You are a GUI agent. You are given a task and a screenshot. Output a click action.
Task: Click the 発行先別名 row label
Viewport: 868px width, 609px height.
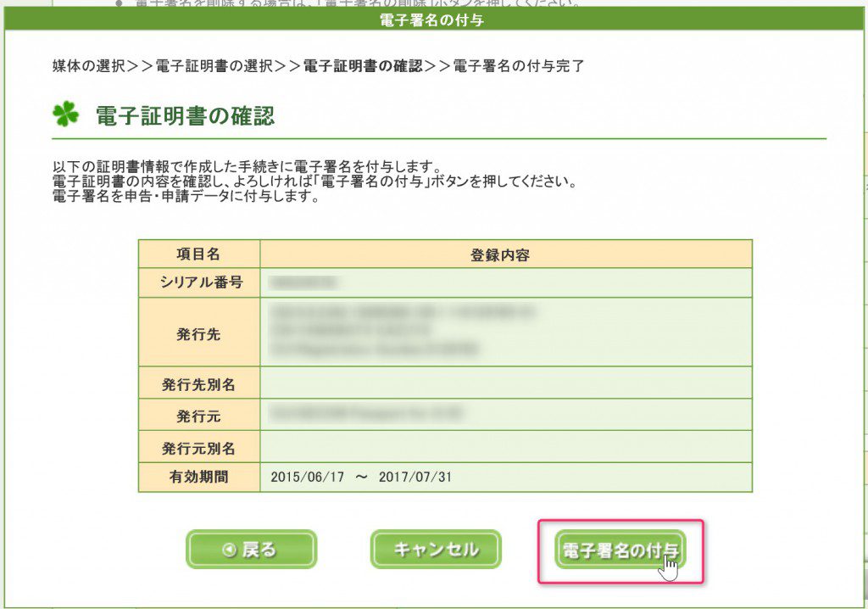tap(199, 384)
